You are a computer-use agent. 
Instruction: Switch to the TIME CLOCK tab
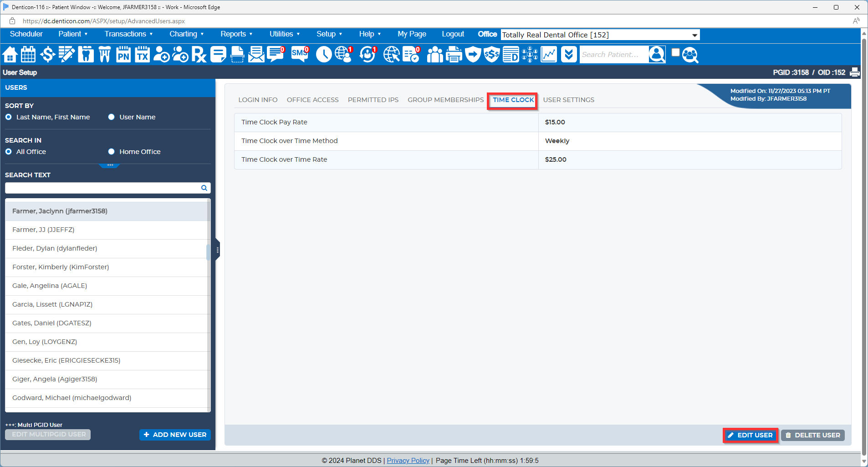pyautogui.click(x=513, y=100)
